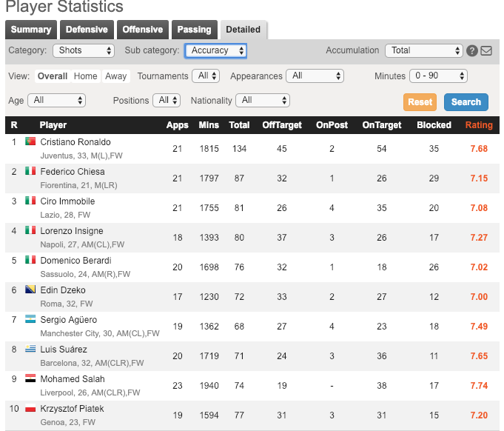The image size is (504, 431).
Task: Switch view to Away matches
Action: pos(116,76)
